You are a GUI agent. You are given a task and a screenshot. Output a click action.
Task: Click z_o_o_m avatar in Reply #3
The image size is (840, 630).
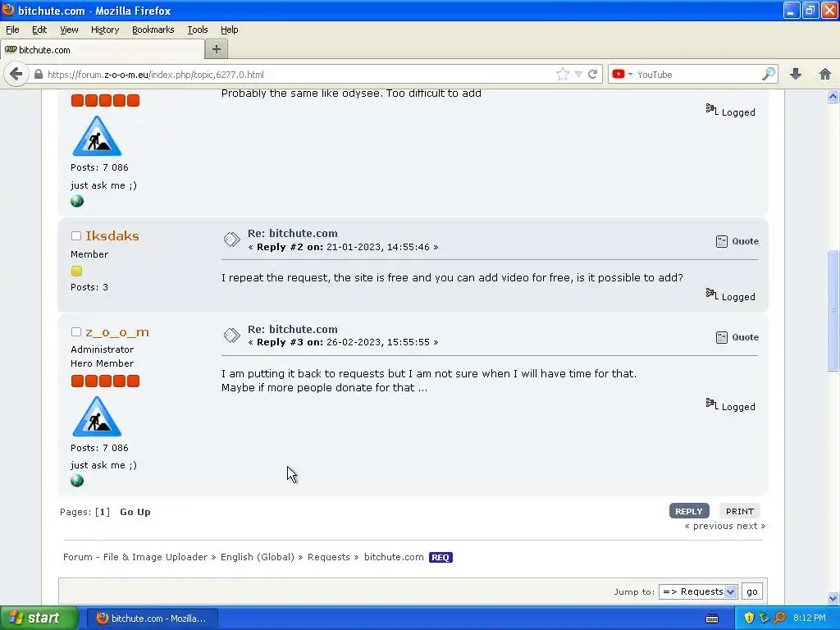[x=97, y=416]
